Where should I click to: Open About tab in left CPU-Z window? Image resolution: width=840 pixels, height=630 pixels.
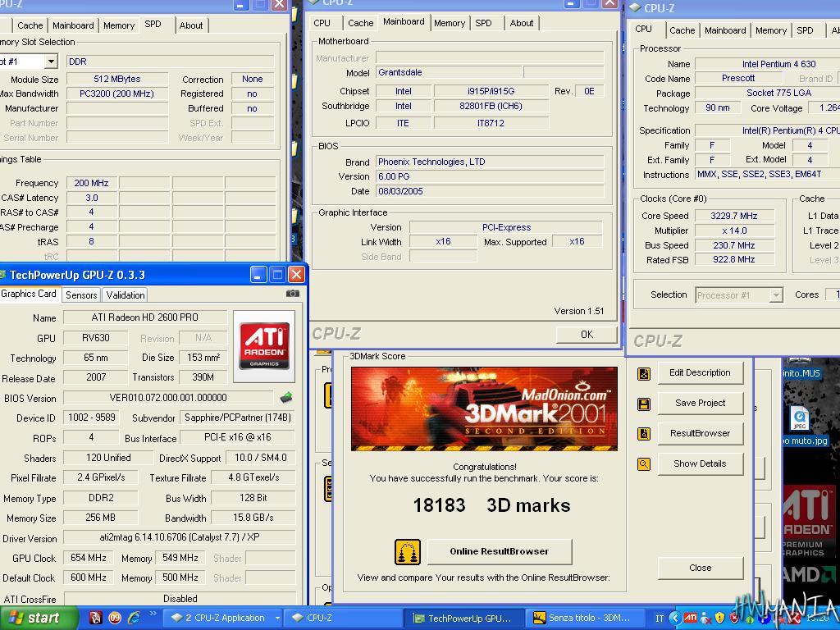191,25
